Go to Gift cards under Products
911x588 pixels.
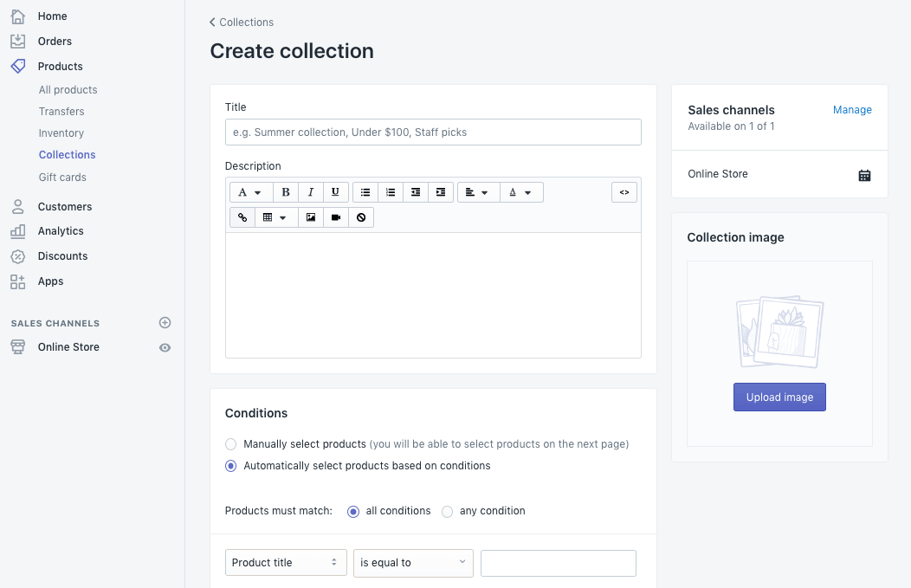point(62,178)
